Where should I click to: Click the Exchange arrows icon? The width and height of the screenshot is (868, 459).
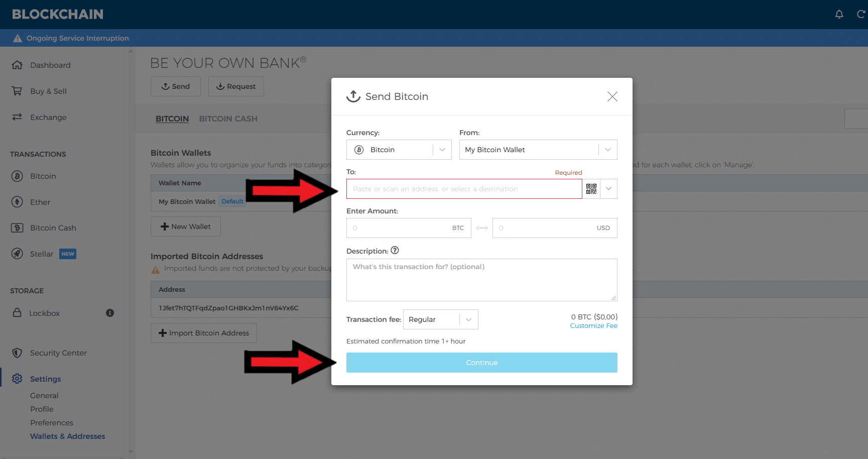point(17,117)
